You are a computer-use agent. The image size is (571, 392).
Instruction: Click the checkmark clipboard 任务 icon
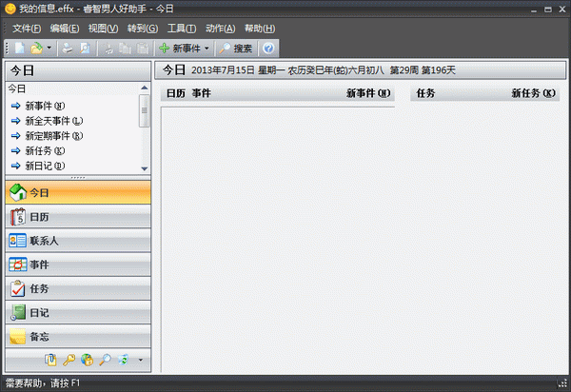(x=18, y=288)
